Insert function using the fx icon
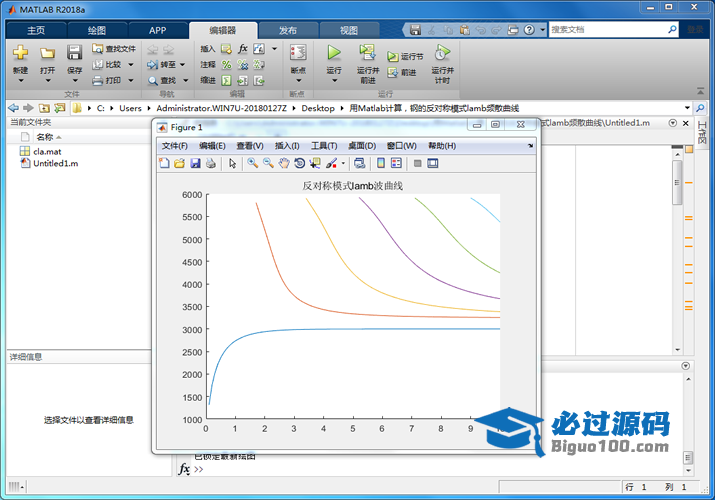This screenshot has height=500, width=715. pos(243,48)
